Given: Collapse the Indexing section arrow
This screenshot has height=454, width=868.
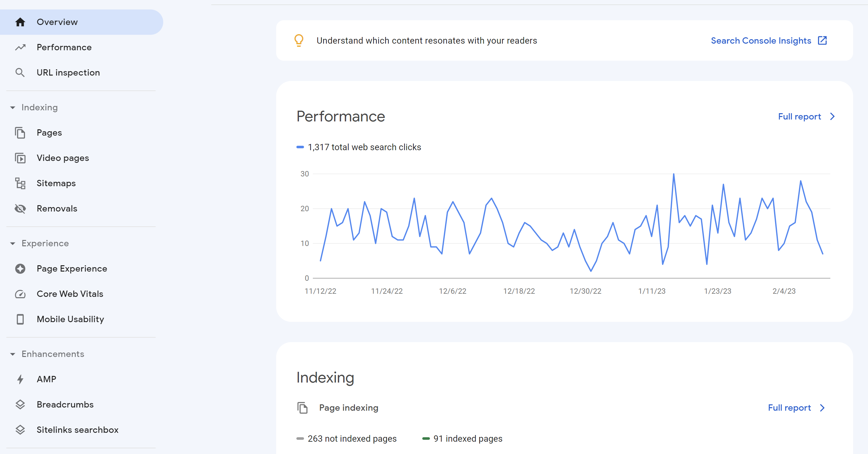Looking at the screenshot, I should point(13,107).
